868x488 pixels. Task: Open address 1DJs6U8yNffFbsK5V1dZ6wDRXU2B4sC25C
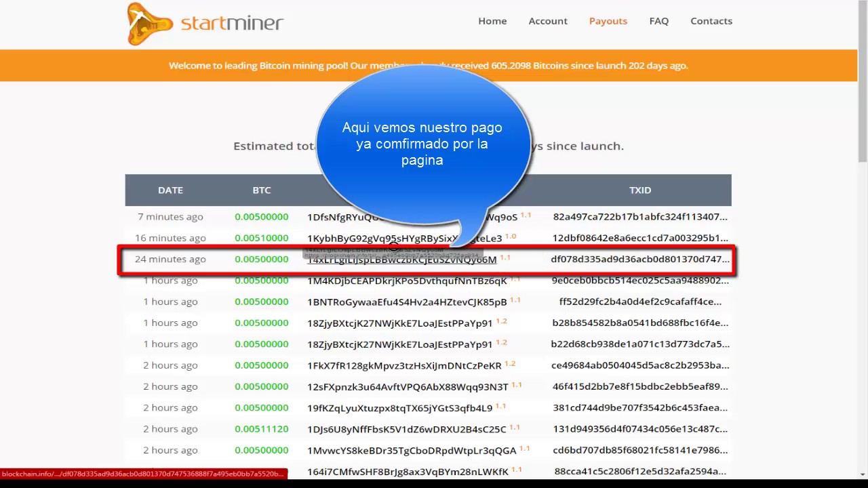tap(407, 429)
